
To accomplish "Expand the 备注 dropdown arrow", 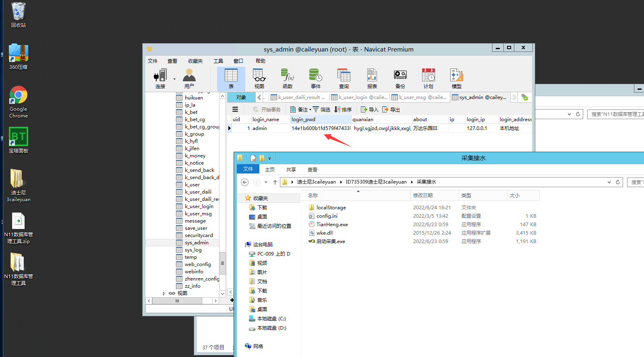I will [x=310, y=110].
